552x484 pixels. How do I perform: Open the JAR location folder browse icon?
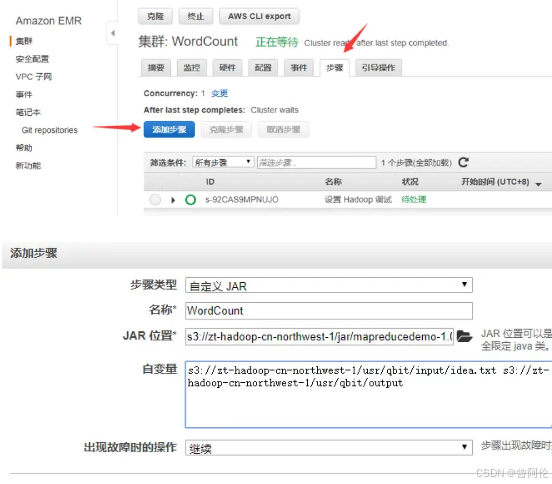tap(464, 336)
